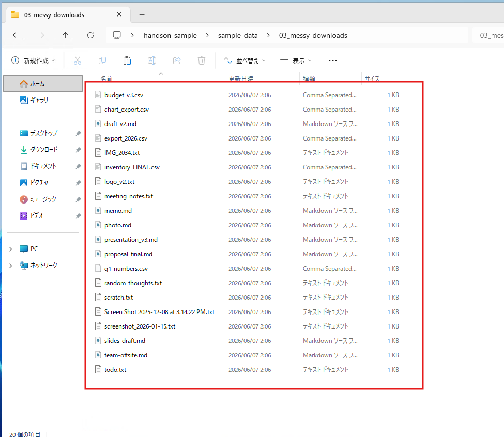
Task: Select the file logo_v2.txt
Action: point(119,182)
